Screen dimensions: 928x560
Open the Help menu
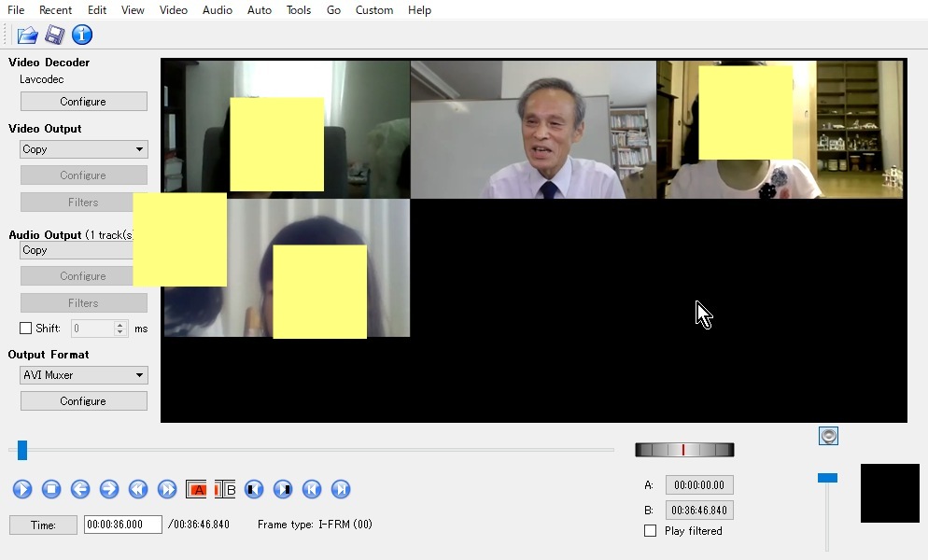419,10
